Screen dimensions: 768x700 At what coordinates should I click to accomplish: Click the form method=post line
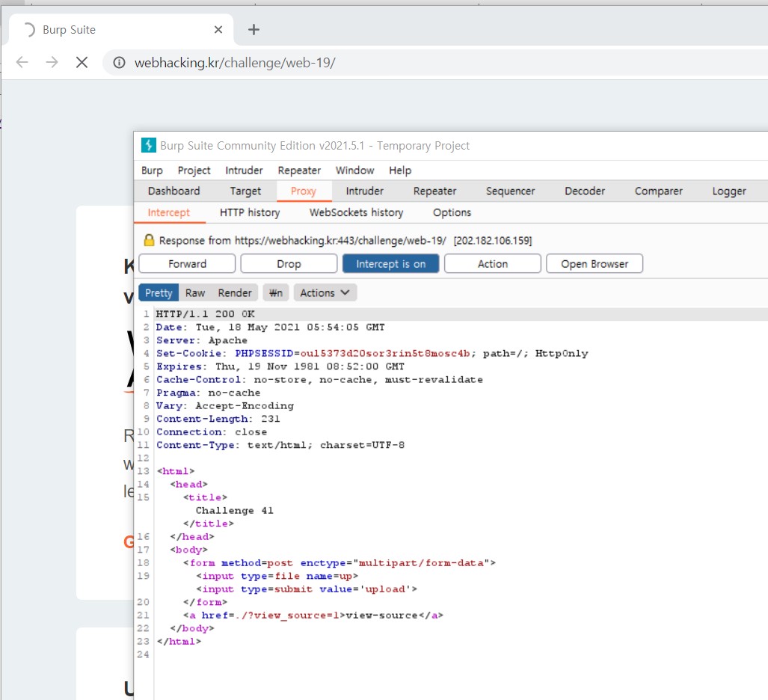(340, 563)
